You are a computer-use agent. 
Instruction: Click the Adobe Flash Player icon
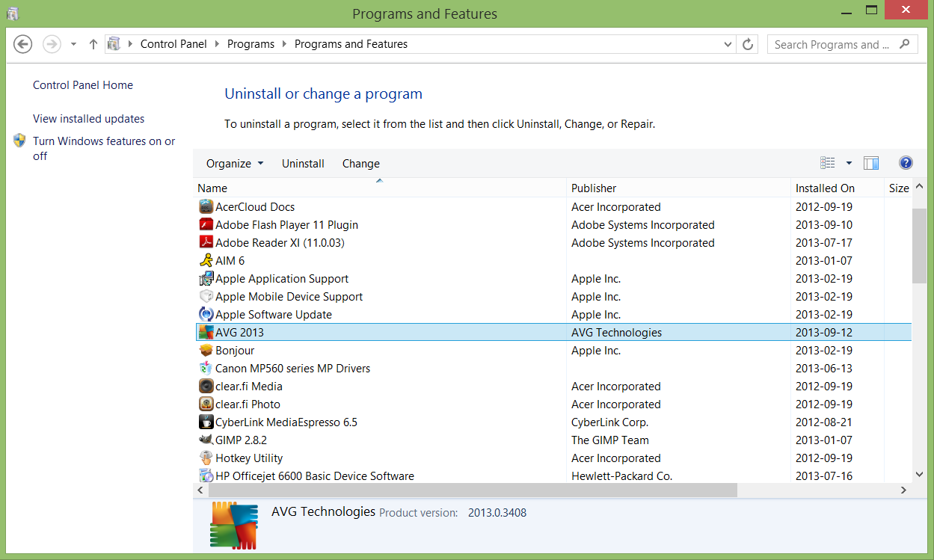(x=206, y=225)
